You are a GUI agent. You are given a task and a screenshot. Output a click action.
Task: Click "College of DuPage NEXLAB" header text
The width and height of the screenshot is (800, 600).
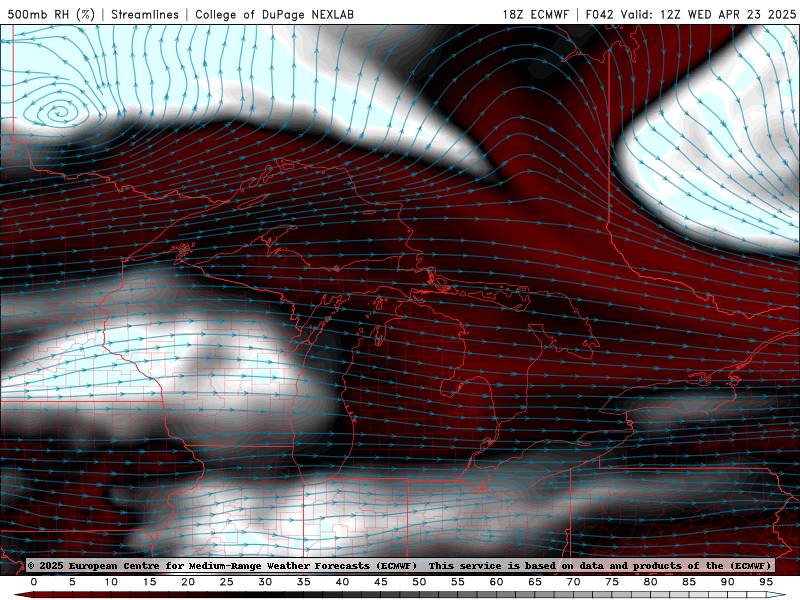click(274, 14)
